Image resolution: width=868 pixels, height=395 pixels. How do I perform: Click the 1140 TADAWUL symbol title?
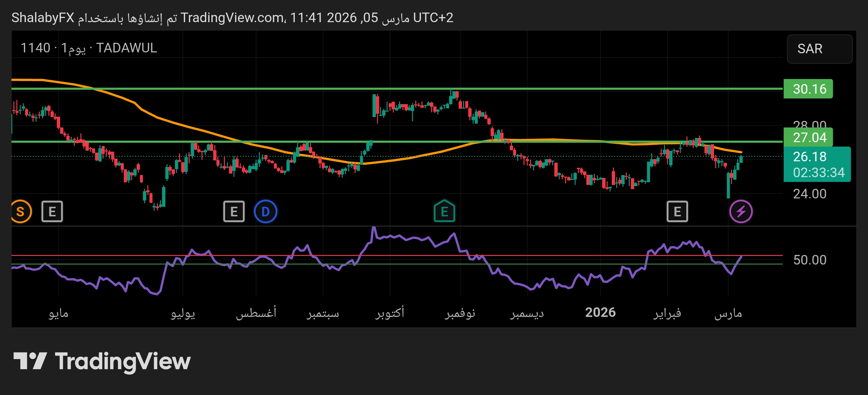point(89,48)
